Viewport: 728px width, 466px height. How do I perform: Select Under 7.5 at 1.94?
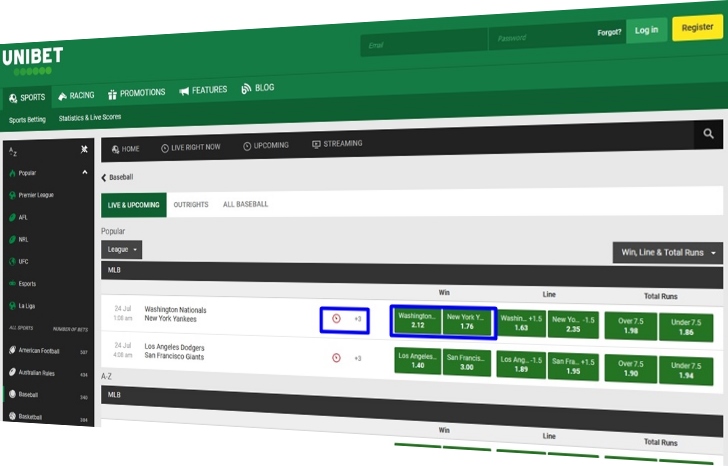coord(686,370)
